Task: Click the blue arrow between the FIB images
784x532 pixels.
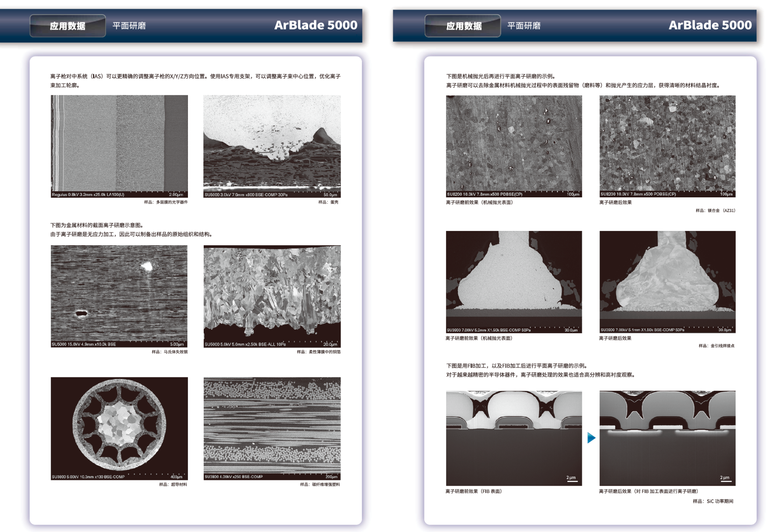Action: [x=591, y=438]
